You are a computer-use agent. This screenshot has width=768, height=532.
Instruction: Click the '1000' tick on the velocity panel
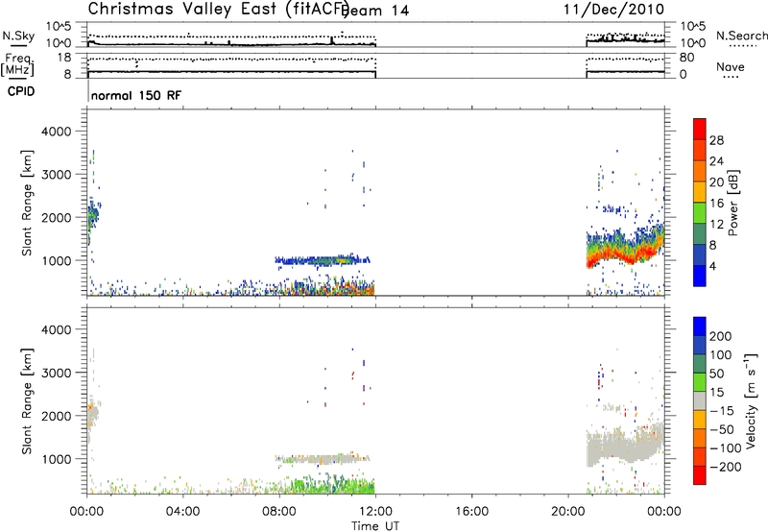[x=56, y=459]
